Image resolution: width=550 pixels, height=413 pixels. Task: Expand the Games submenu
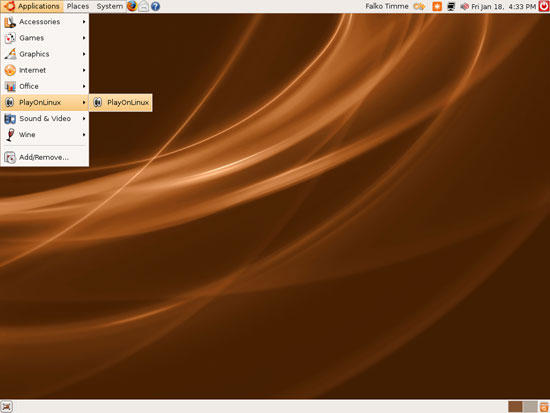click(45, 38)
